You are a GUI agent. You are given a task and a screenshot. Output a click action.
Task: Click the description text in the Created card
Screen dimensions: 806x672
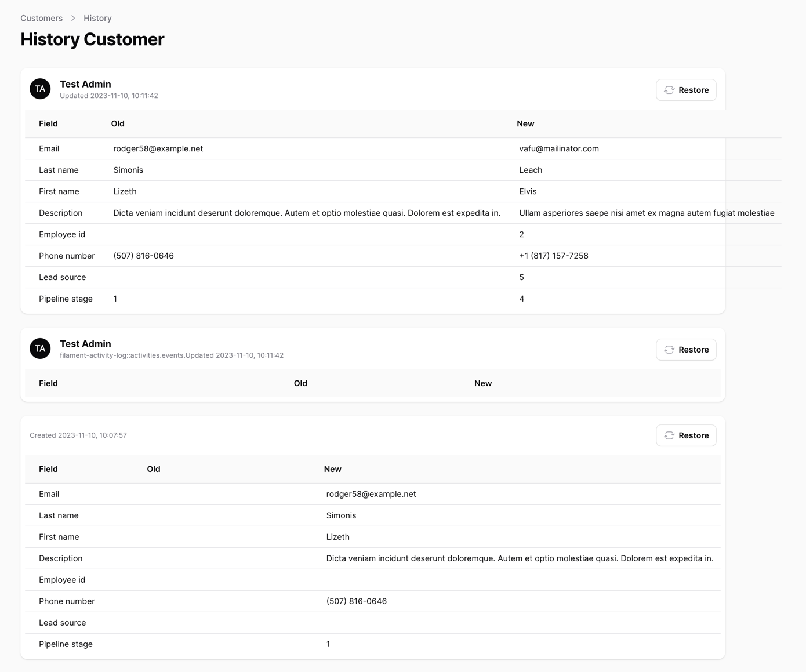point(520,558)
